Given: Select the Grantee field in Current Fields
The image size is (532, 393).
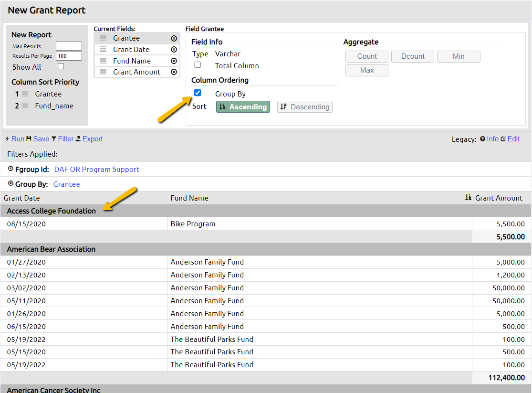Looking at the screenshot, I should click(137, 38).
